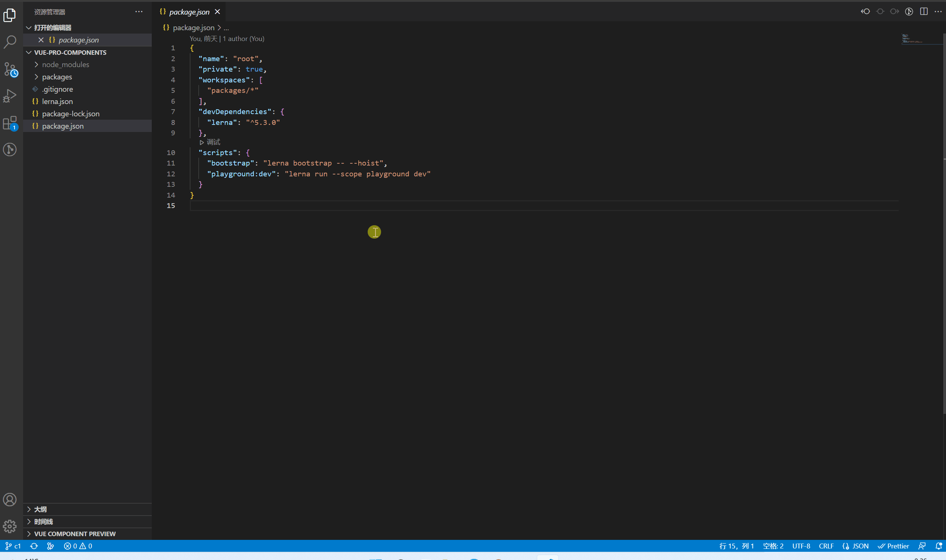946x560 pixels.
Task: Change the indentation 空格: 2 setting
Action: 773,546
